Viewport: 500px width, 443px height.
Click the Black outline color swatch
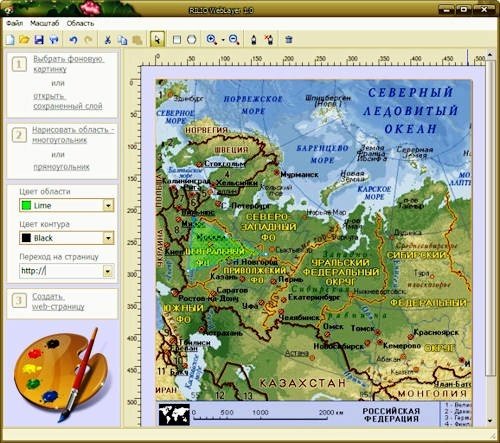(x=26, y=238)
